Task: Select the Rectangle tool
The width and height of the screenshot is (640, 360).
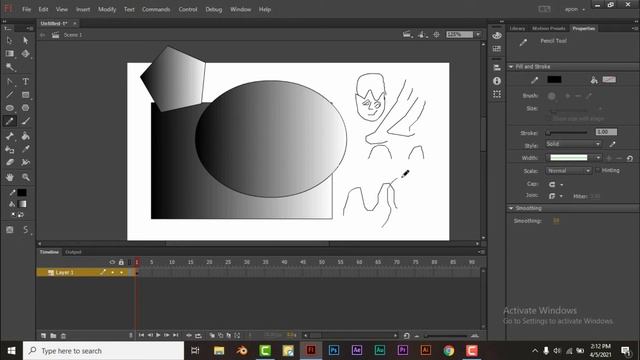Action: (x=25, y=95)
